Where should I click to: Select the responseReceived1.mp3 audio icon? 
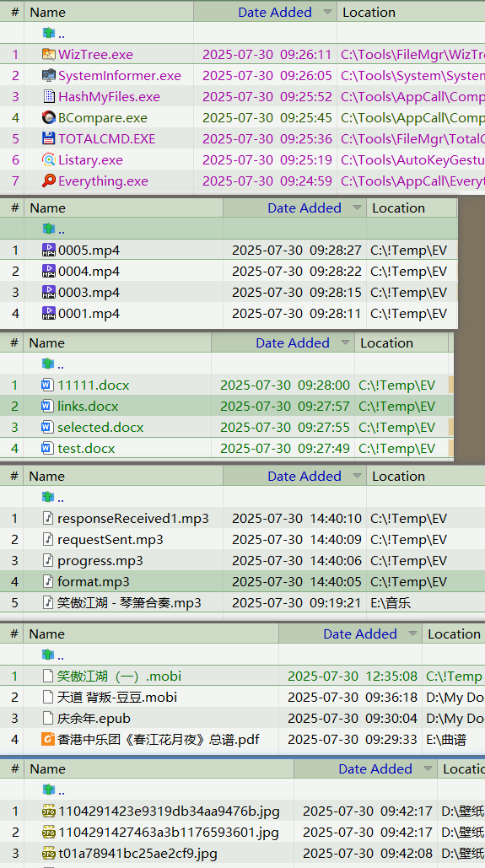(48, 518)
